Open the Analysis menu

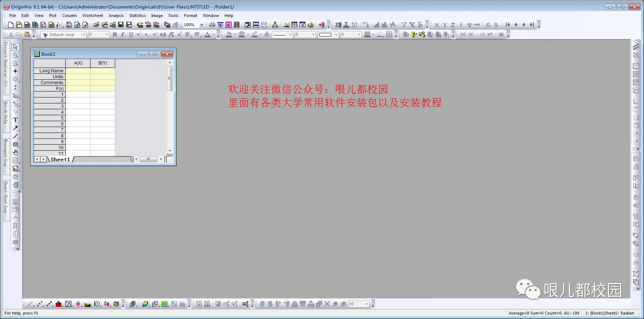click(x=116, y=16)
